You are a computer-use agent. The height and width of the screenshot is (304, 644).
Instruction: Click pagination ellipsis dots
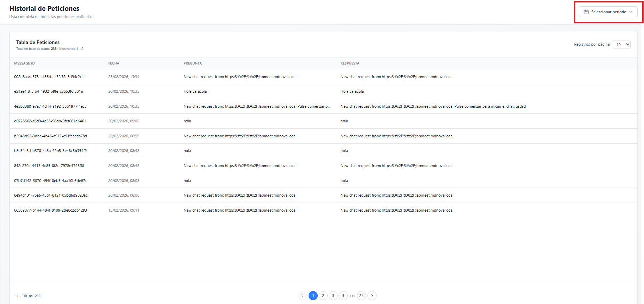352,296
